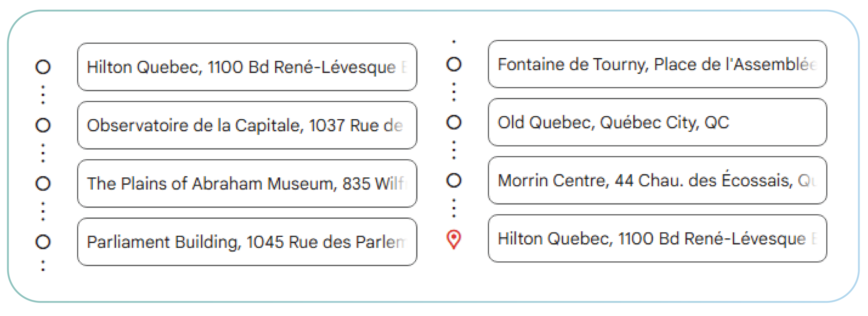Click The Plains of Abraham Museum field

[247, 183]
